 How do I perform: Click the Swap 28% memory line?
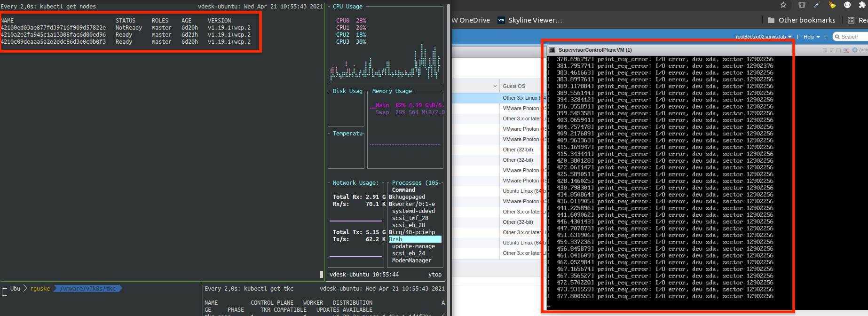(409, 112)
